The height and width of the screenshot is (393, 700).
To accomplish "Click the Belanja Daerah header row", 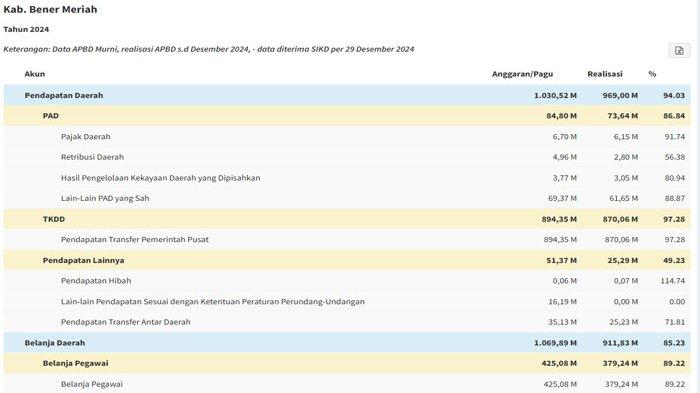I will 347,343.
